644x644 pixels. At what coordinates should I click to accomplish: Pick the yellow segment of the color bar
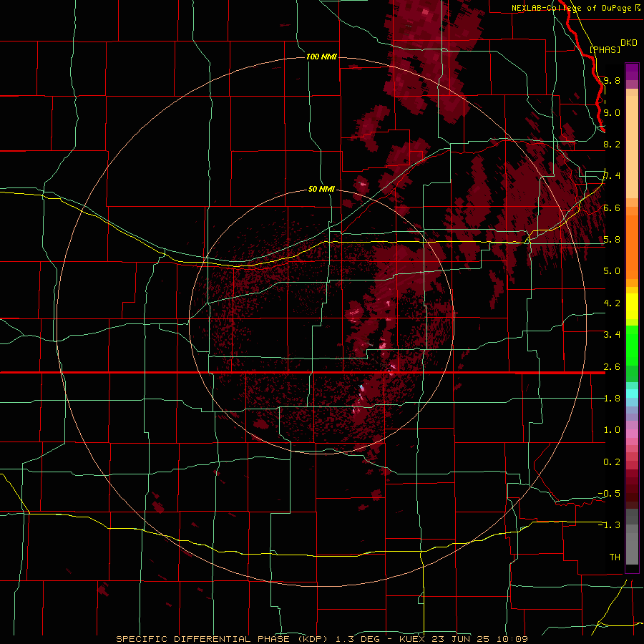pos(632,306)
